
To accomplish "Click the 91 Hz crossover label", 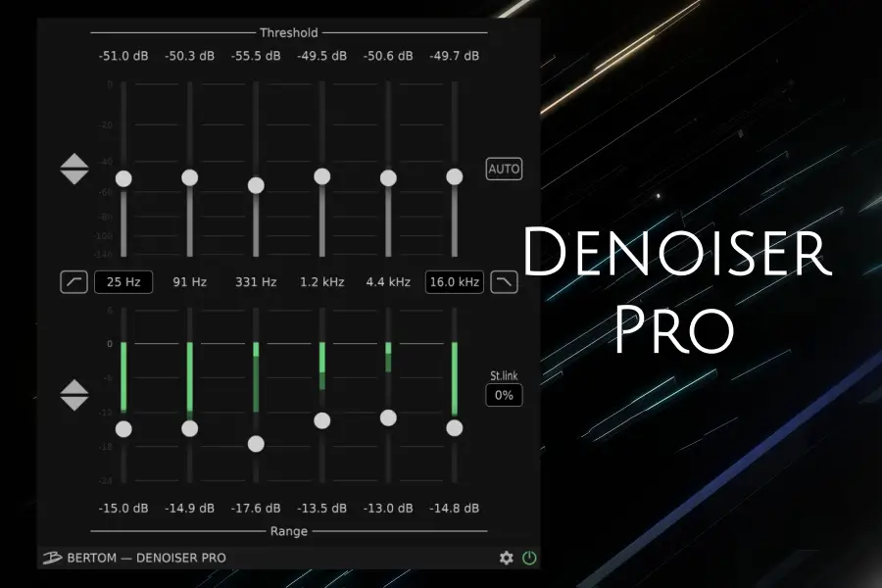I will pyautogui.click(x=189, y=282).
